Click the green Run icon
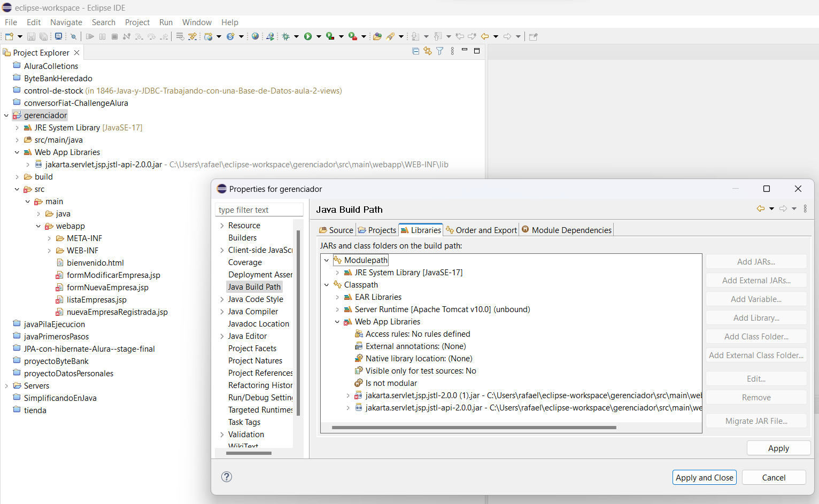Image resolution: width=819 pixels, height=504 pixels. (x=308, y=36)
